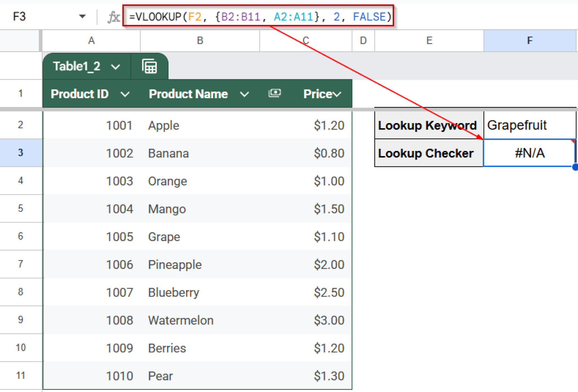Image resolution: width=578 pixels, height=392 pixels.
Task: Open the Price column filter chevron
Action: [338, 94]
